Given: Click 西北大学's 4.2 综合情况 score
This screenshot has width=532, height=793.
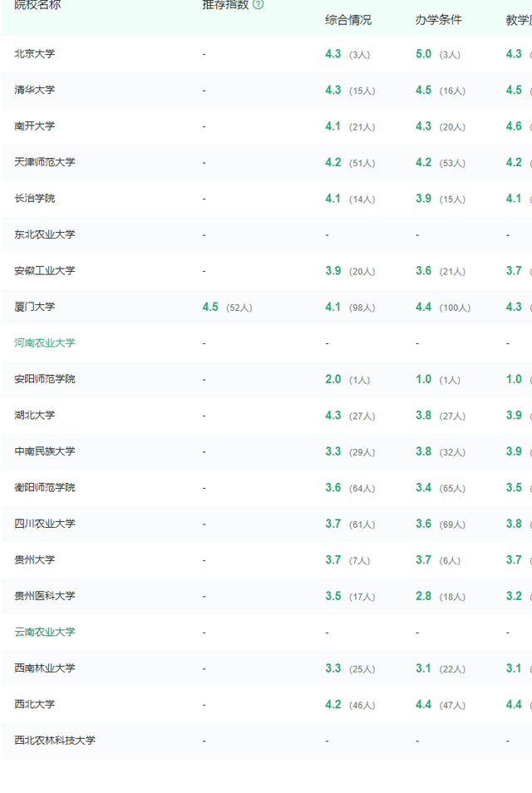Looking at the screenshot, I should 332,705.
